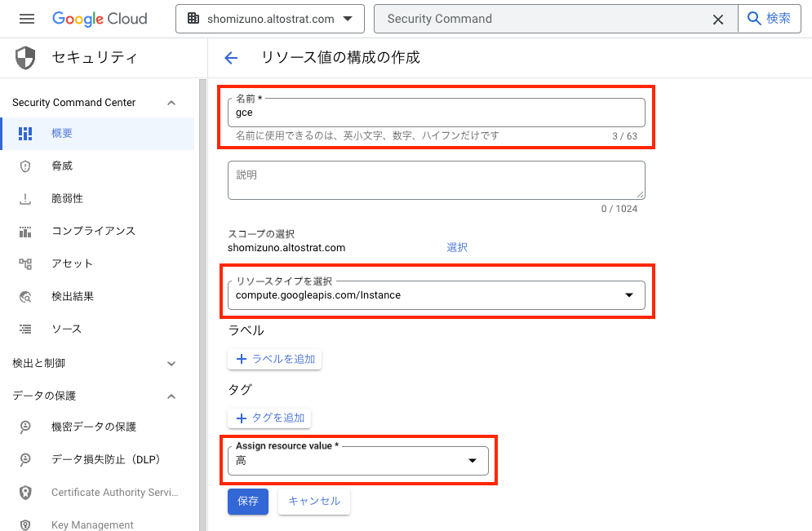Open the hamburger navigation menu

click(x=27, y=19)
